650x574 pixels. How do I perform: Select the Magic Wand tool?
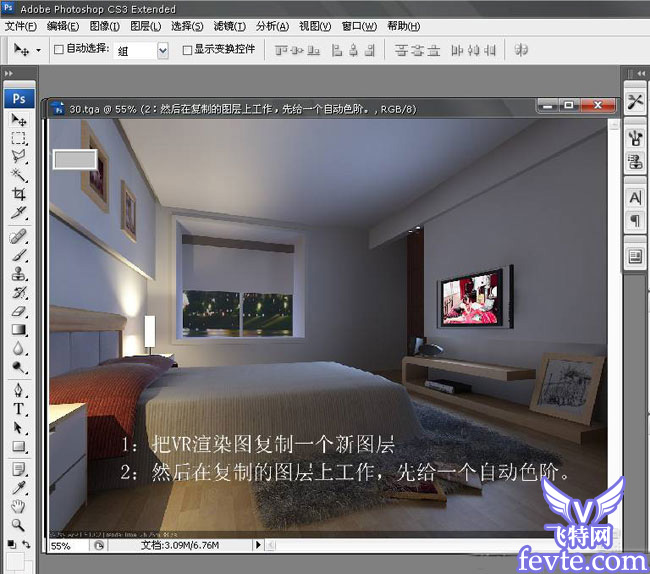coord(18,175)
